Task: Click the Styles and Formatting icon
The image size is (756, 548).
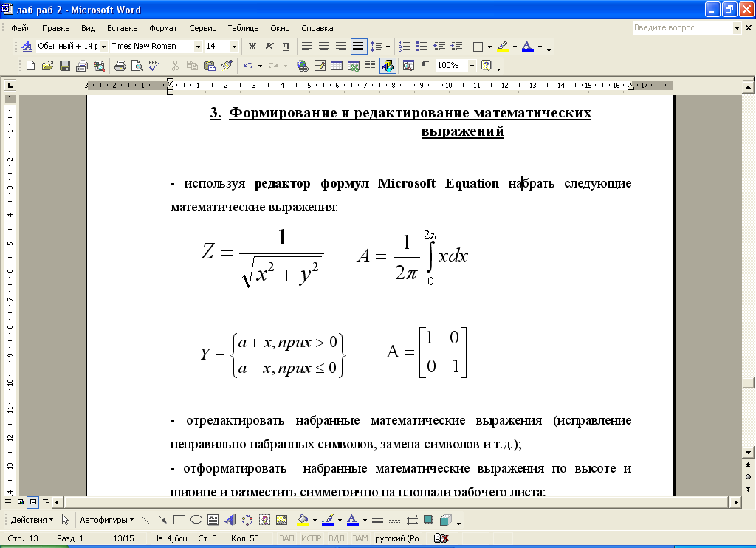Action: pos(27,47)
